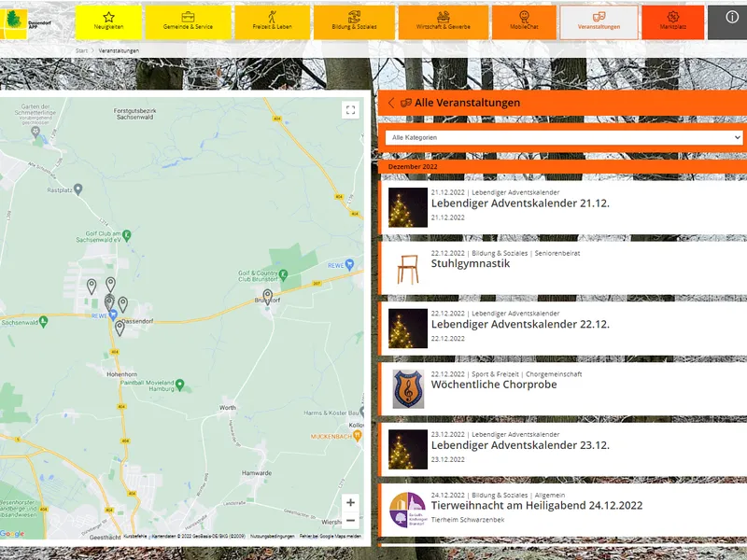Click the Hohenhorn place label
Image resolution: width=747 pixels, height=560 pixels.
122,374
